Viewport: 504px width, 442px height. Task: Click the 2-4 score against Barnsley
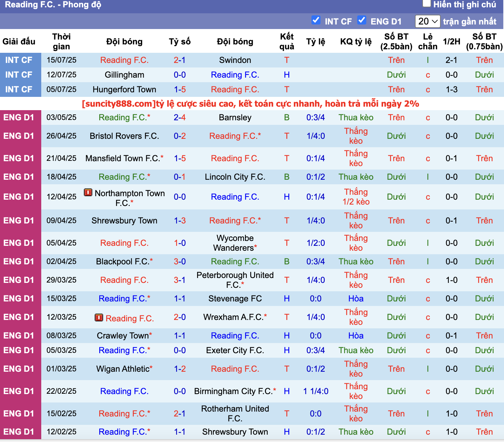tap(180, 117)
